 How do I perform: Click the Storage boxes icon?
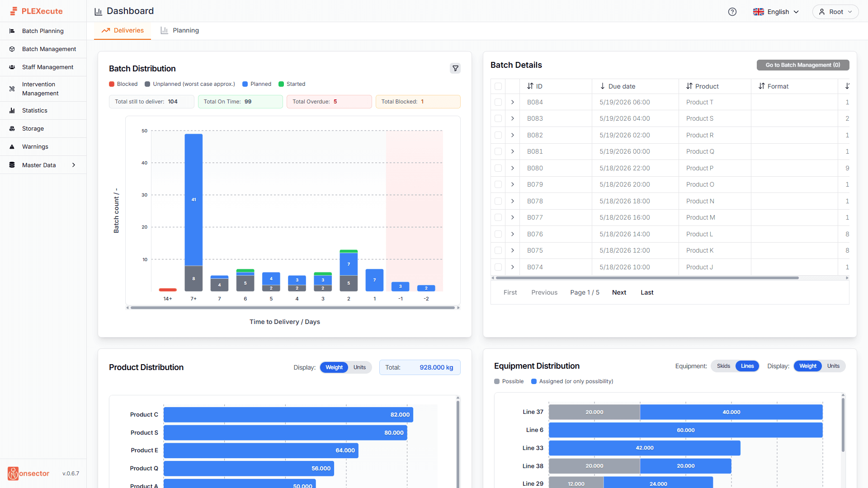[x=12, y=128]
